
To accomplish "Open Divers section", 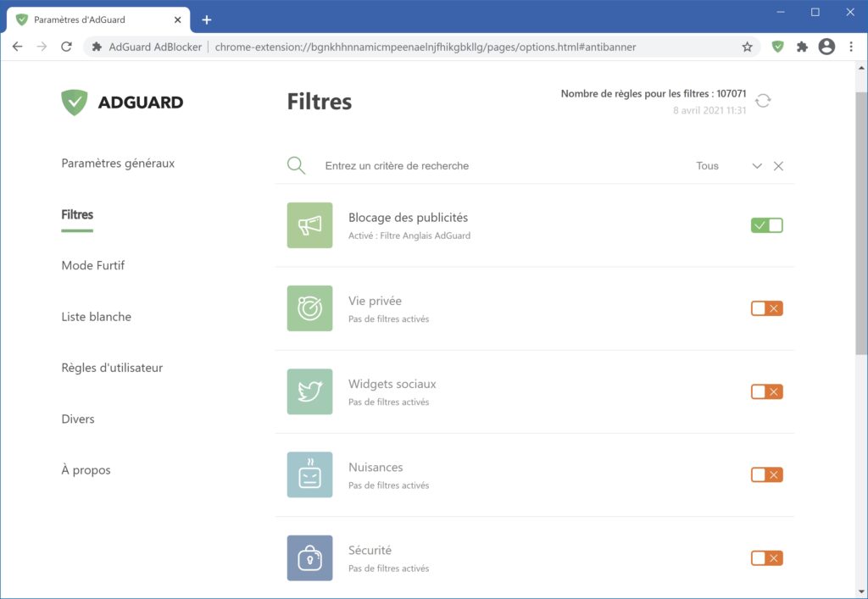I will tap(78, 419).
